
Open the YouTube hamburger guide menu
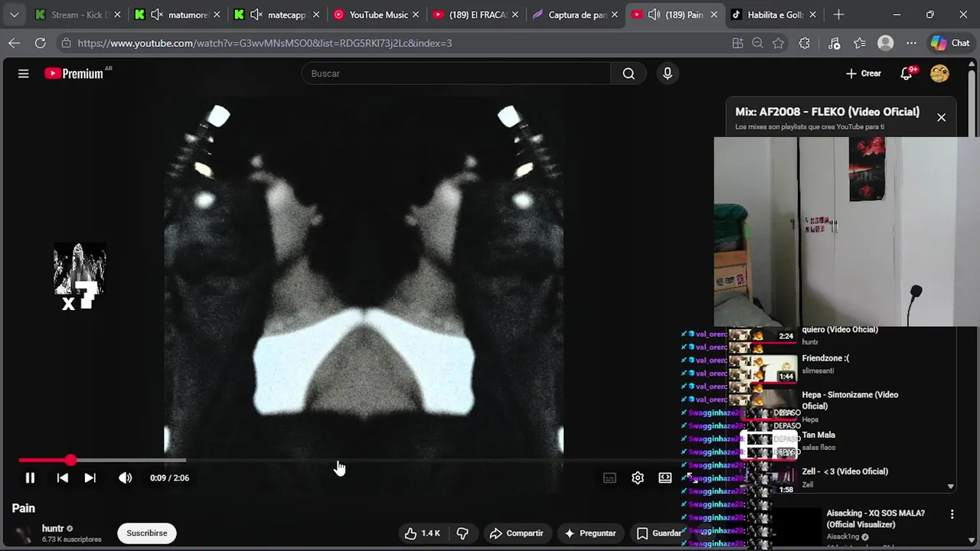coord(24,73)
